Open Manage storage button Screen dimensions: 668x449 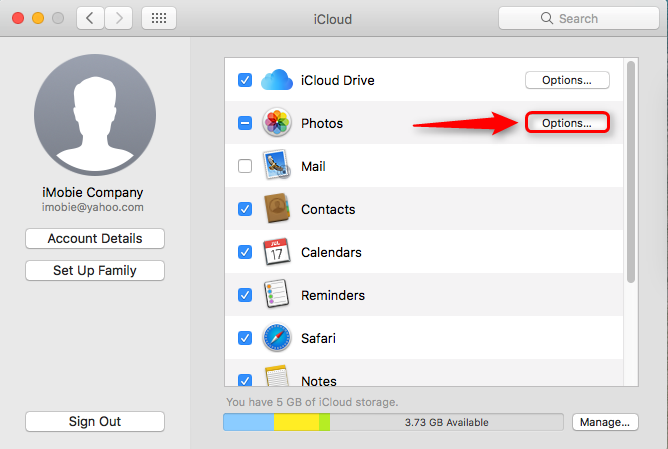(605, 422)
